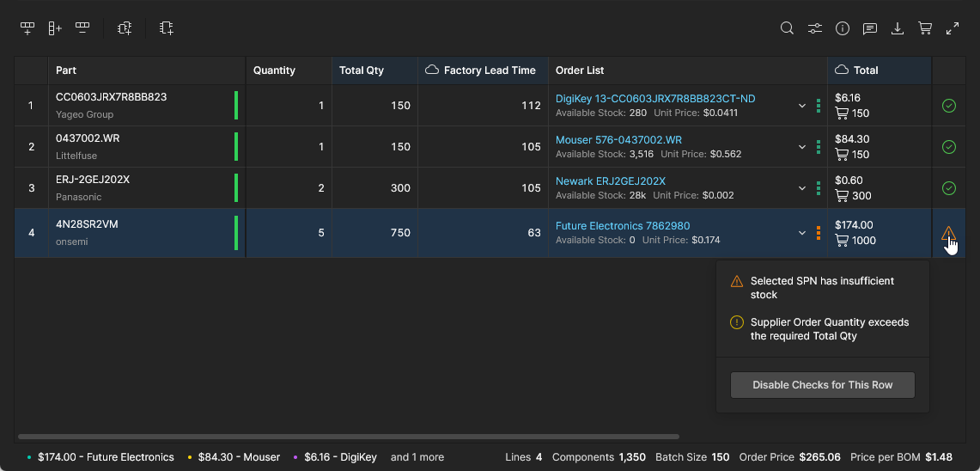
Task: Click Disable Checks for This Row button
Action: point(823,385)
